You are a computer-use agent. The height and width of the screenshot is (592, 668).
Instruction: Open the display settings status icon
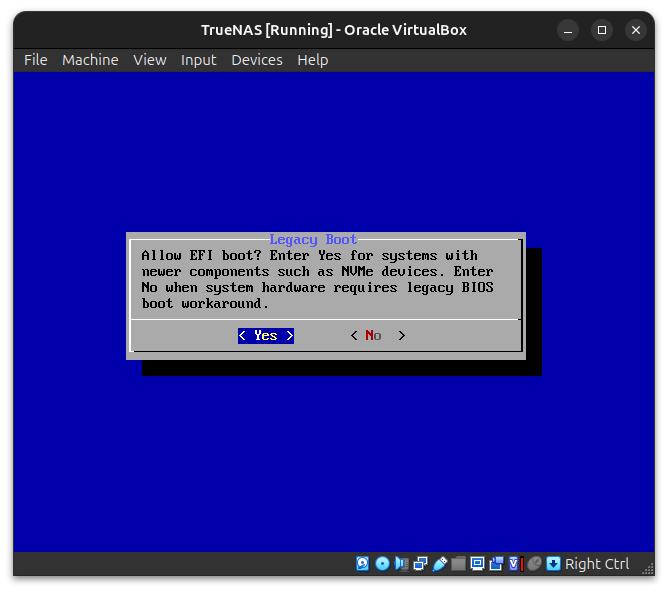point(477,564)
